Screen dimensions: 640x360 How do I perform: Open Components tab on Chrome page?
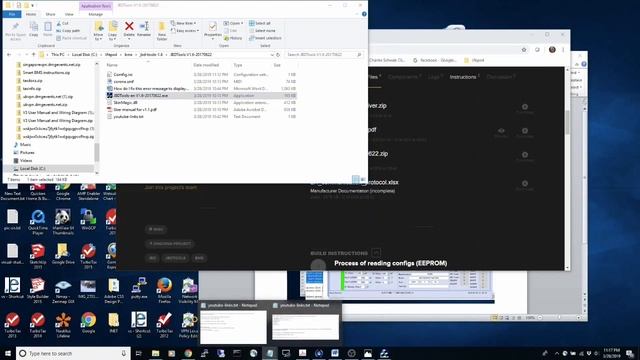[x=404, y=77]
